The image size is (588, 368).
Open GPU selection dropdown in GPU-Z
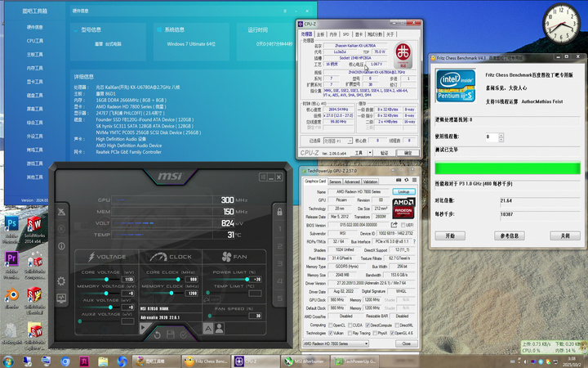point(336,343)
